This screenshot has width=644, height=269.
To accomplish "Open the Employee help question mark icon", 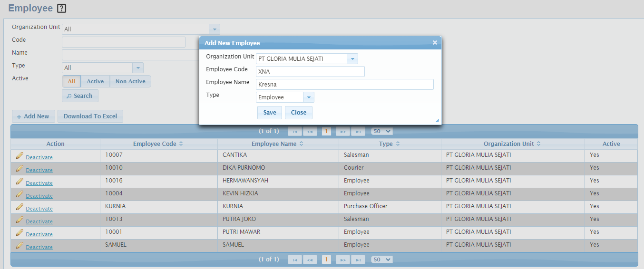I will [61, 9].
